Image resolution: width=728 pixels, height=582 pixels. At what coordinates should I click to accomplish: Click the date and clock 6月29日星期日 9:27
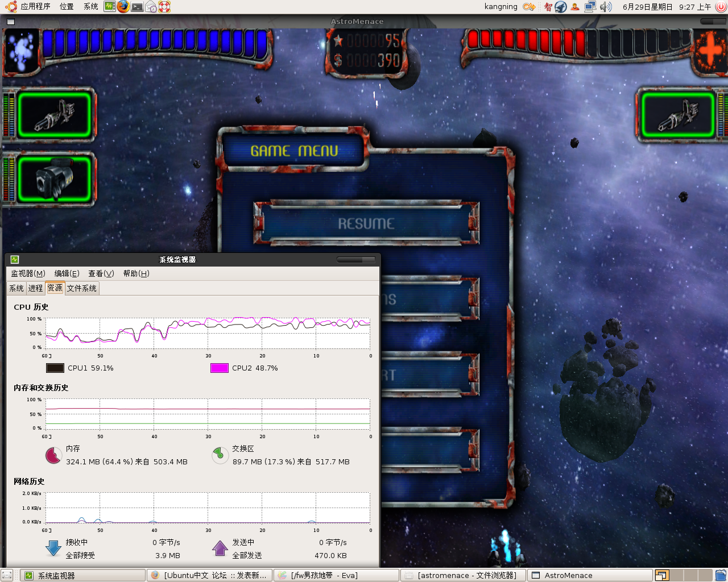667,7
